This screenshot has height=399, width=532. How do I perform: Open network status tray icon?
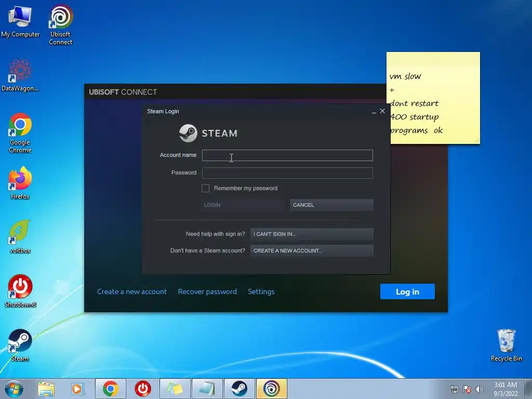[454, 389]
